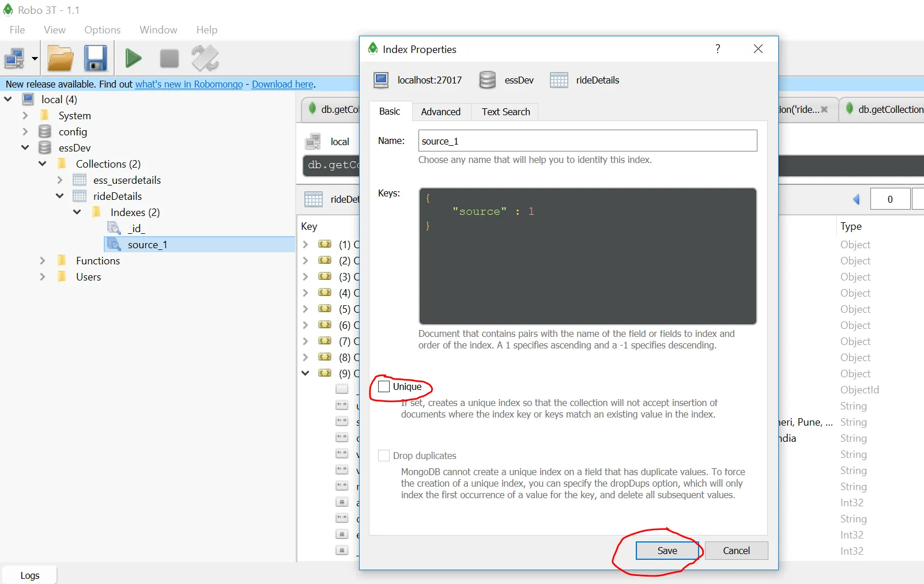Click the localhost:27017 server icon in dialog
The height and width of the screenshot is (584, 924).
381,80
